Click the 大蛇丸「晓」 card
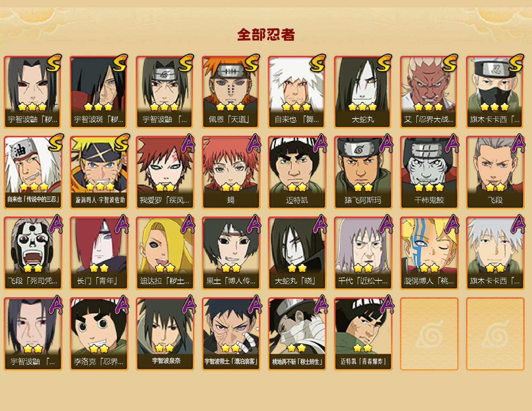The width and height of the screenshot is (532, 411). 297,253
